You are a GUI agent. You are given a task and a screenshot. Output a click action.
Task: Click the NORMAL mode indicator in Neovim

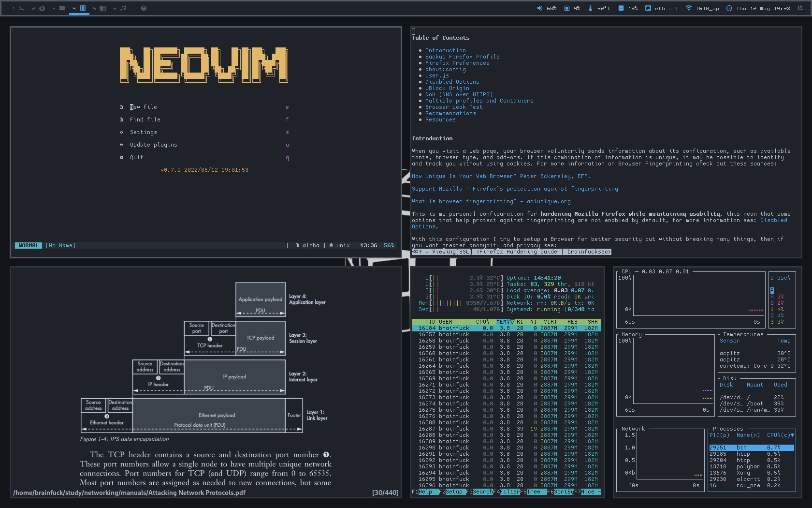point(29,245)
